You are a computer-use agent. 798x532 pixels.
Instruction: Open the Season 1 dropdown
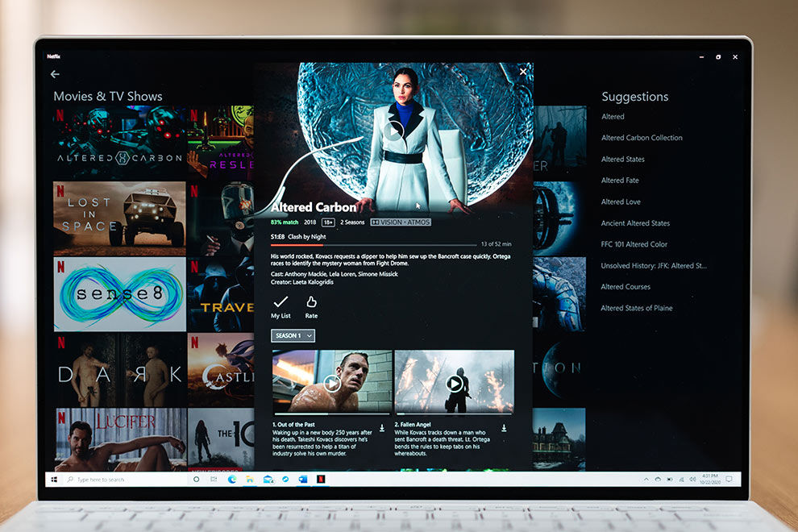[293, 335]
